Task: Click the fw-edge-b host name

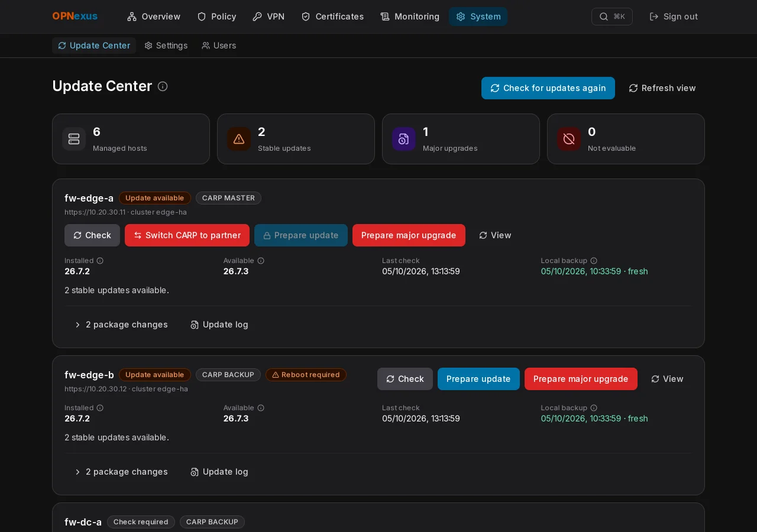Action: coord(89,375)
